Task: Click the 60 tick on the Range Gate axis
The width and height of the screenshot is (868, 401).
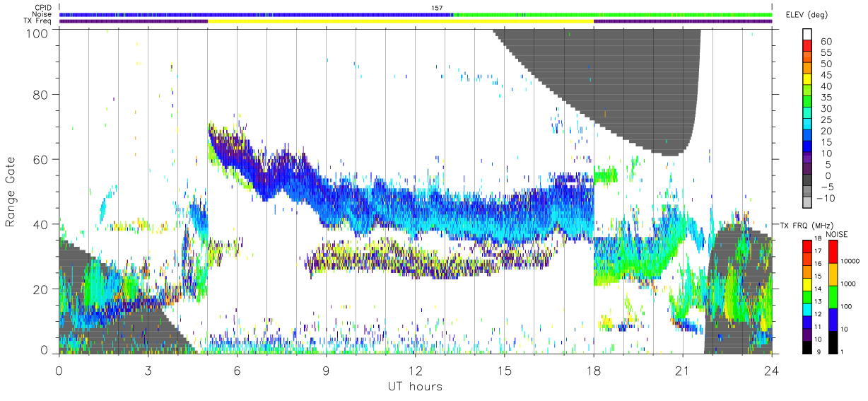Action: tap(41, 159)
